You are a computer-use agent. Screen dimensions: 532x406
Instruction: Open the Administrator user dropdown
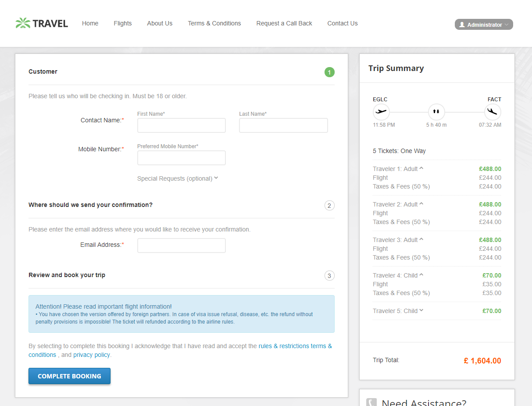point(484,25)
